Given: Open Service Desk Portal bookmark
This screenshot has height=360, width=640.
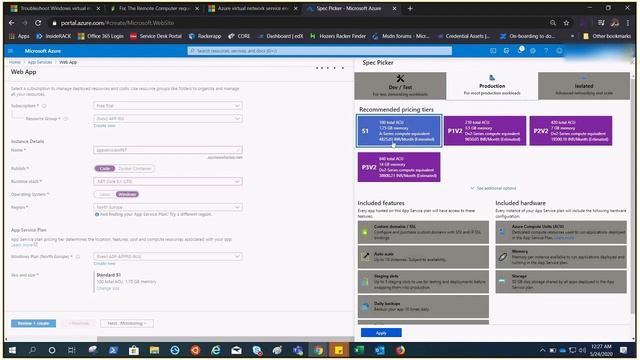Looking at the screenshot, I should [x=156, y=36].
